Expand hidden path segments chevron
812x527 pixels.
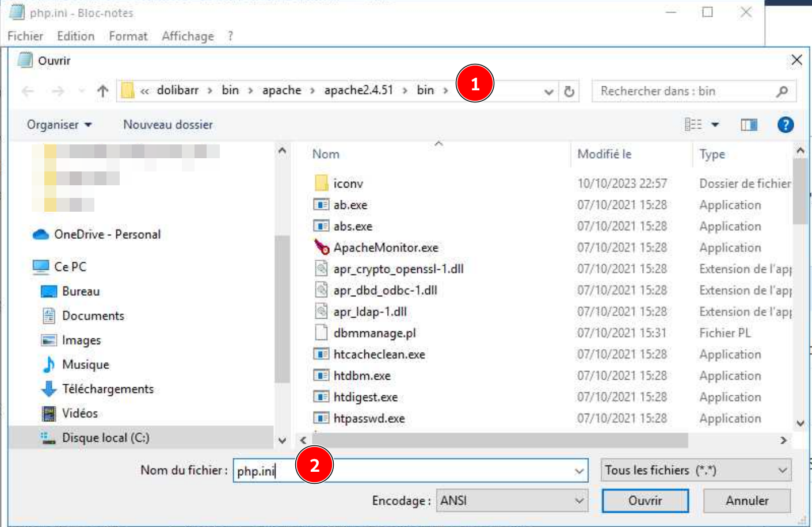point(144,91)
